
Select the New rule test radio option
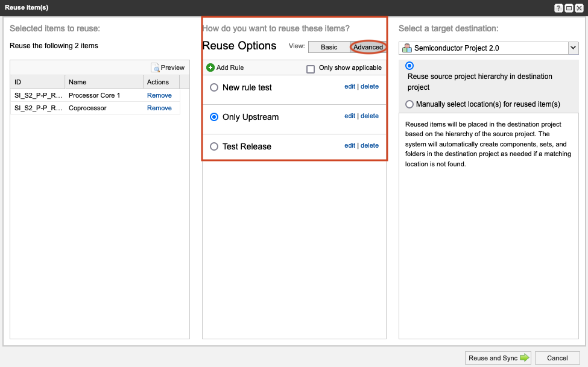point(214,87)
